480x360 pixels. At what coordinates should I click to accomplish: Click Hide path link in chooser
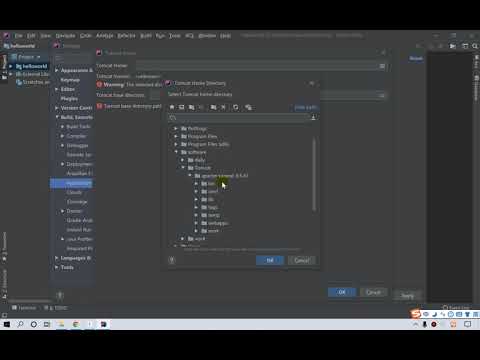(305, 107)
